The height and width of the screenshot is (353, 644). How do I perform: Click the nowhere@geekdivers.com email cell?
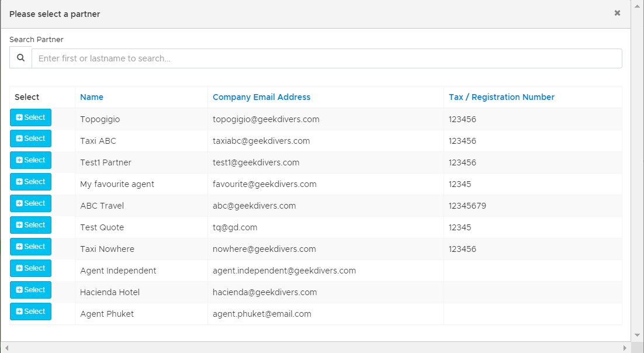coord(326,249)
